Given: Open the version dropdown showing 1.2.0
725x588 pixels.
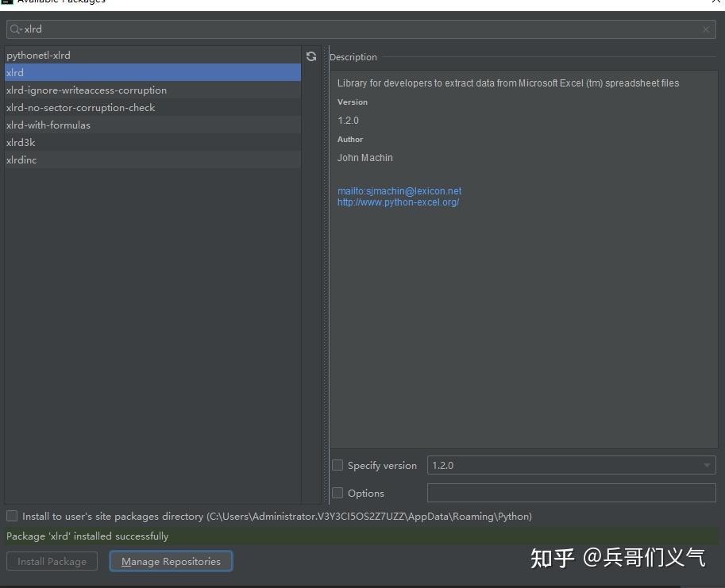Looking at the screenshot, I should (706, 465).
